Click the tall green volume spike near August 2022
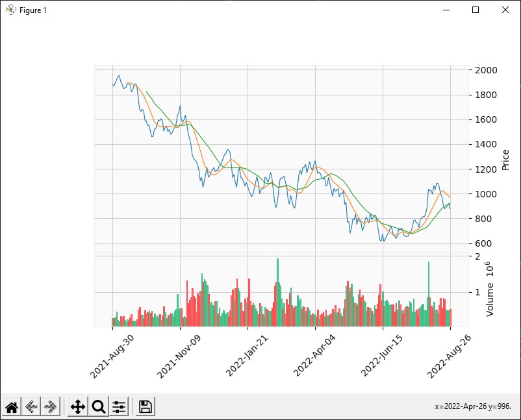The image size is (521, 420). pos(429,294)
